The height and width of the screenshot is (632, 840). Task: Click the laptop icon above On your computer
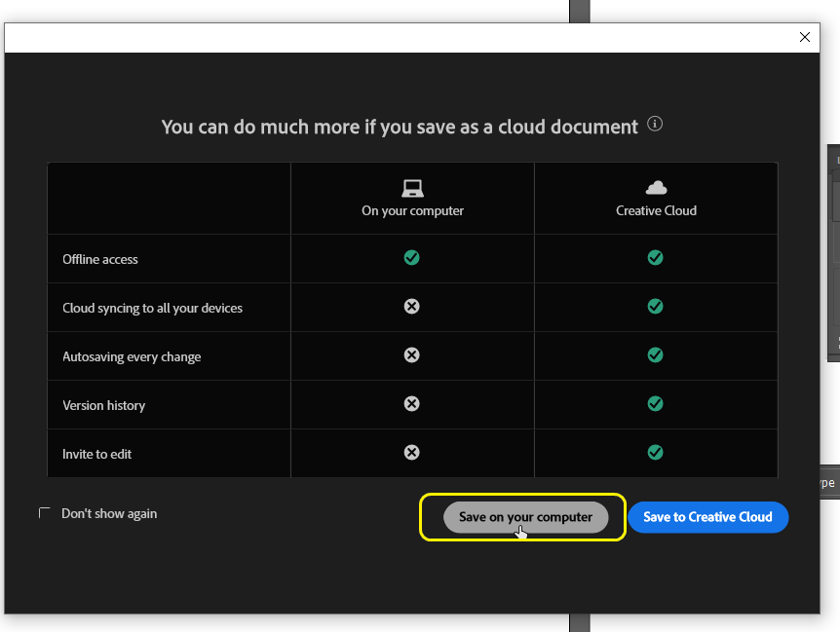point(412,188)
